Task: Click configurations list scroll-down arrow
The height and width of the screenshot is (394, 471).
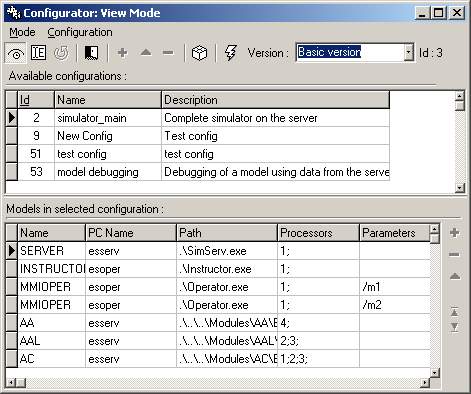Action: pos(460,188)
